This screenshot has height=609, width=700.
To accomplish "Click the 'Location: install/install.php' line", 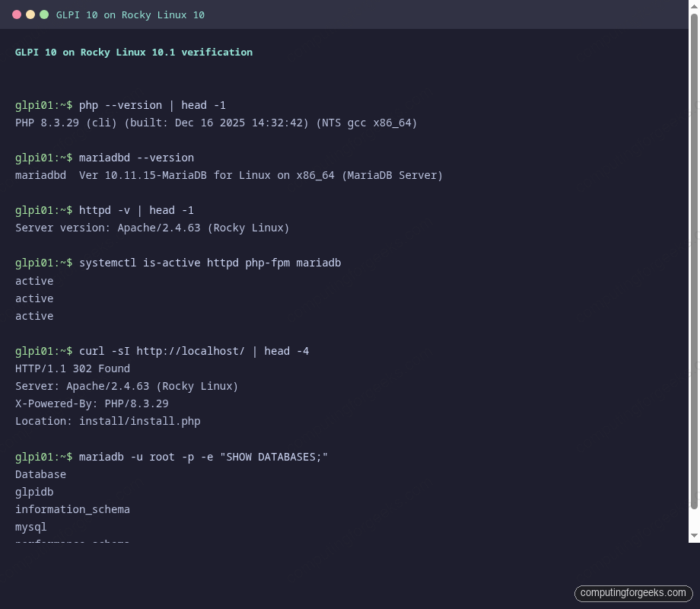I will tap(107, 421).
